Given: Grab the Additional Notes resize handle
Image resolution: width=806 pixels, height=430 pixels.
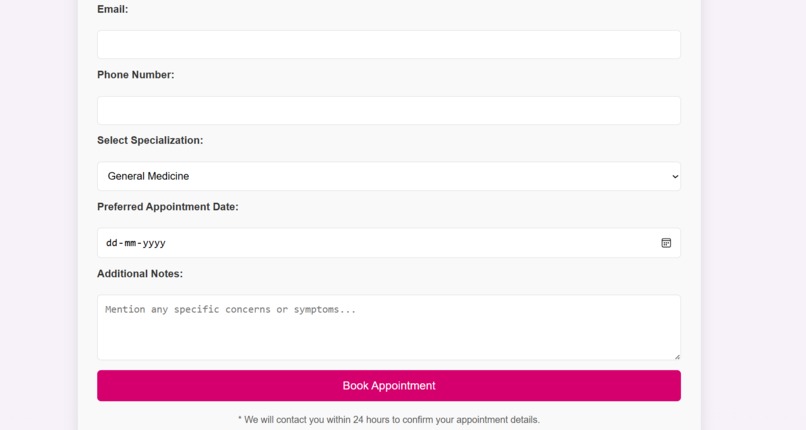Looking at the screenshot, I should point(677,357).
